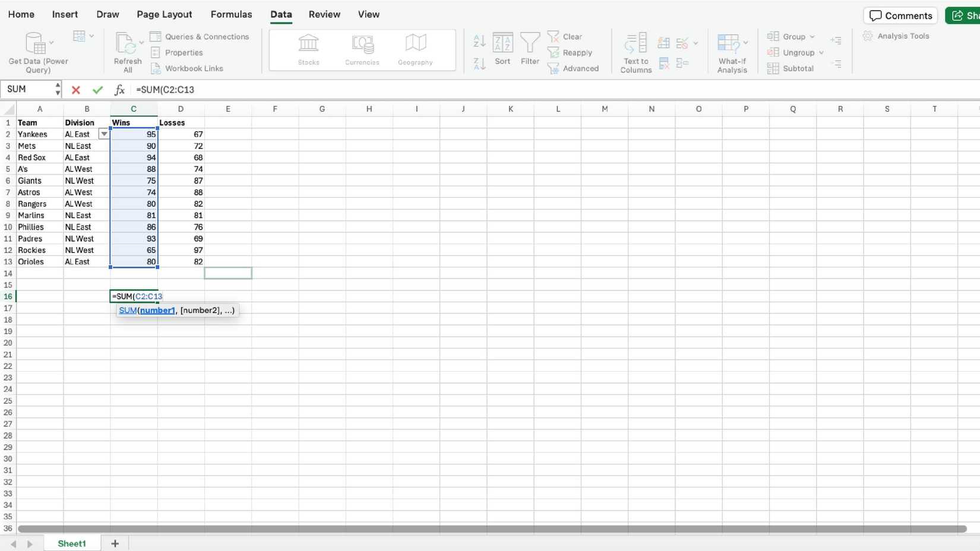Expand the table icon dropdown arrow
Viewport: 980px width, 551px height.
pos(92,36)
